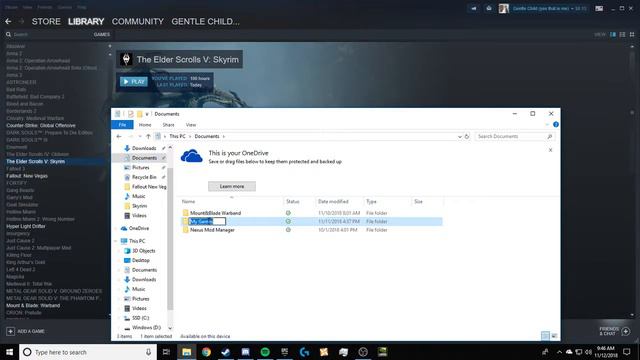Viewport: 640px width, 360px height.
Task: Click the taskbar search box
Action: 88,352
